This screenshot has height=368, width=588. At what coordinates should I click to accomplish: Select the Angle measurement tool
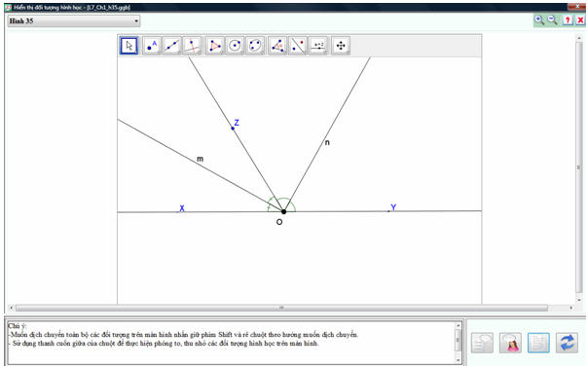point(277,46)
